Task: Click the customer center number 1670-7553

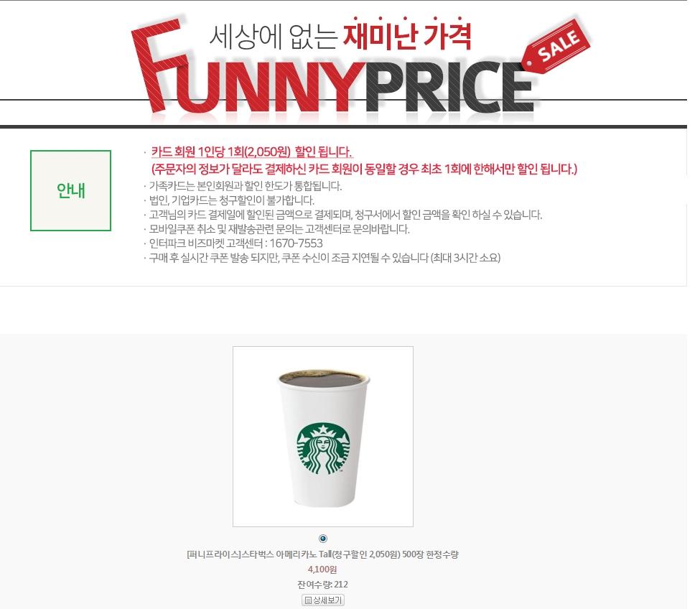Action: click(296, 243)
